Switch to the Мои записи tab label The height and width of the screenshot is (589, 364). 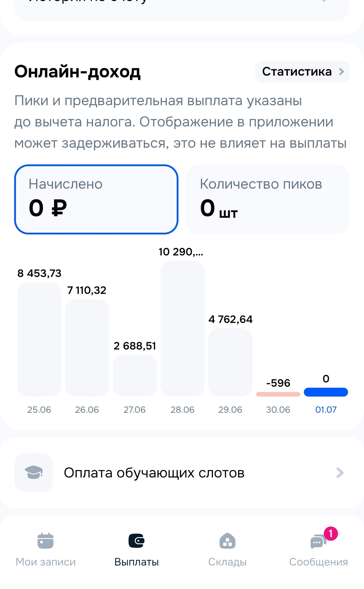[45, 562]
